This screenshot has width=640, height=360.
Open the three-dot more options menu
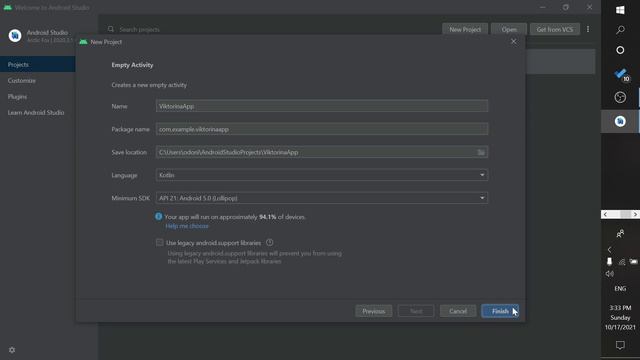click(588, 29)
